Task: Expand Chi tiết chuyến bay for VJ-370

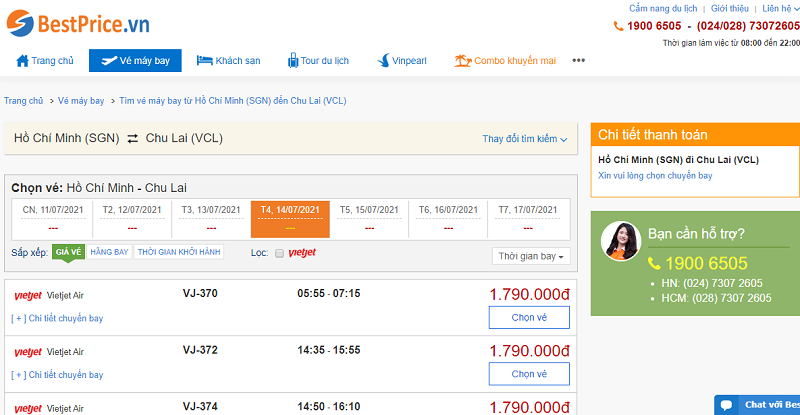Action: pyautogui.click(x=57, y=318)
